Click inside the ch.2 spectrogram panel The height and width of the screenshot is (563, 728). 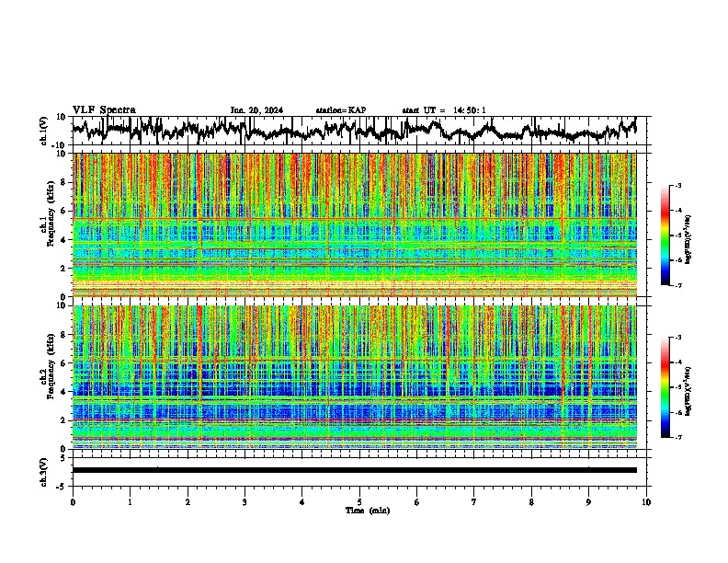(354, 377)
